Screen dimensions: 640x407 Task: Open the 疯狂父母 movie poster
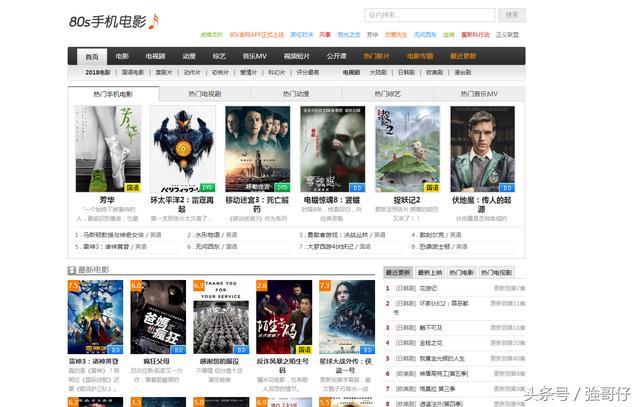tap(158, 317)
